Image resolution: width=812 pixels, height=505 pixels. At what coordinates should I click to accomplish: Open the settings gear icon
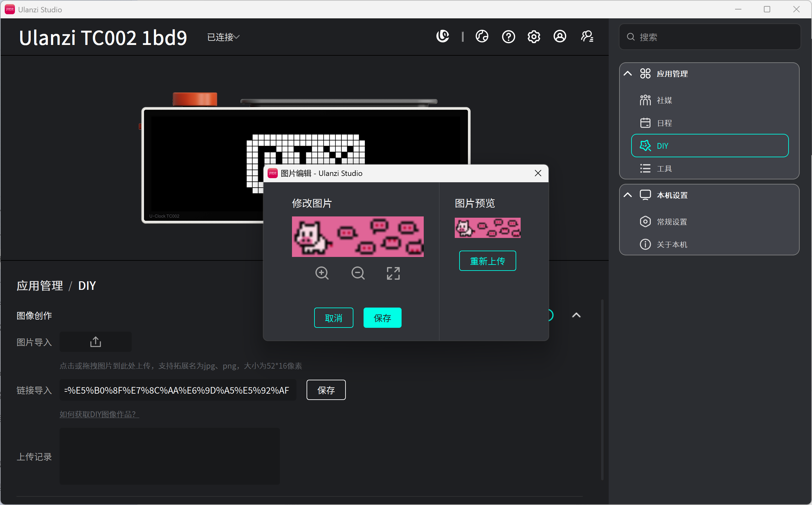coord(534,36)
